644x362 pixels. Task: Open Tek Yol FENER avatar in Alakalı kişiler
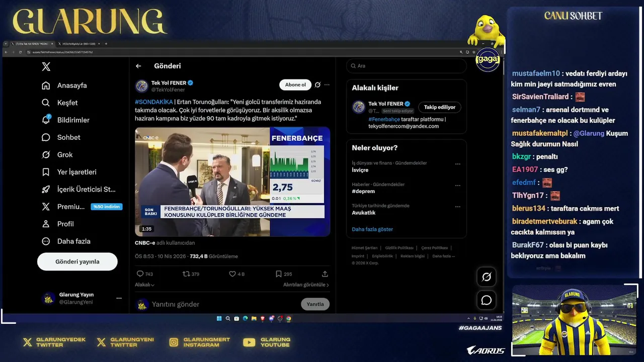pos(358,107)
